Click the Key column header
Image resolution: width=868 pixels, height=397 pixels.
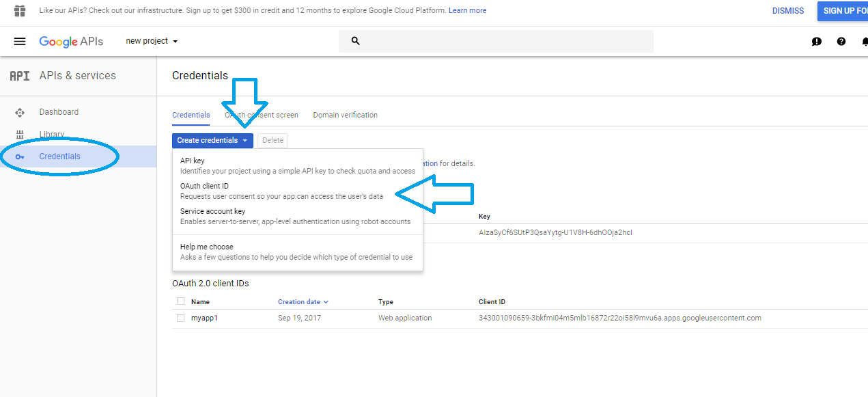(x=484, y=216)
